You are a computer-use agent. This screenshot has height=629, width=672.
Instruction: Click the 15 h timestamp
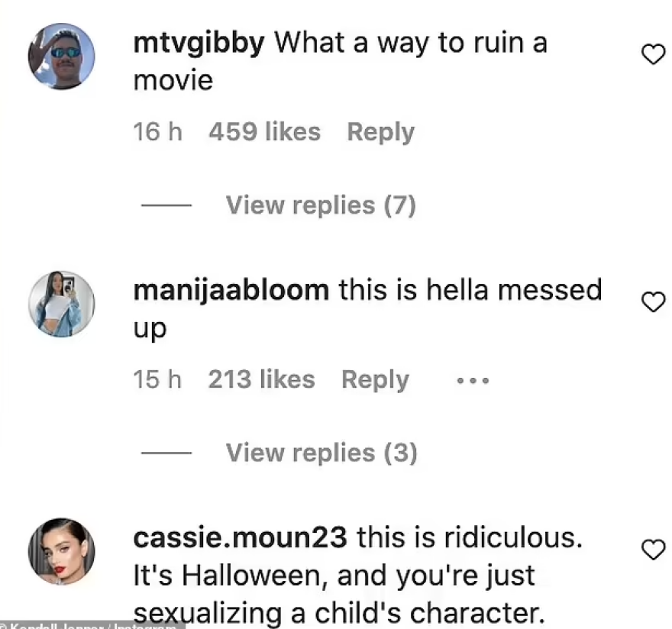tap(157, 380)
